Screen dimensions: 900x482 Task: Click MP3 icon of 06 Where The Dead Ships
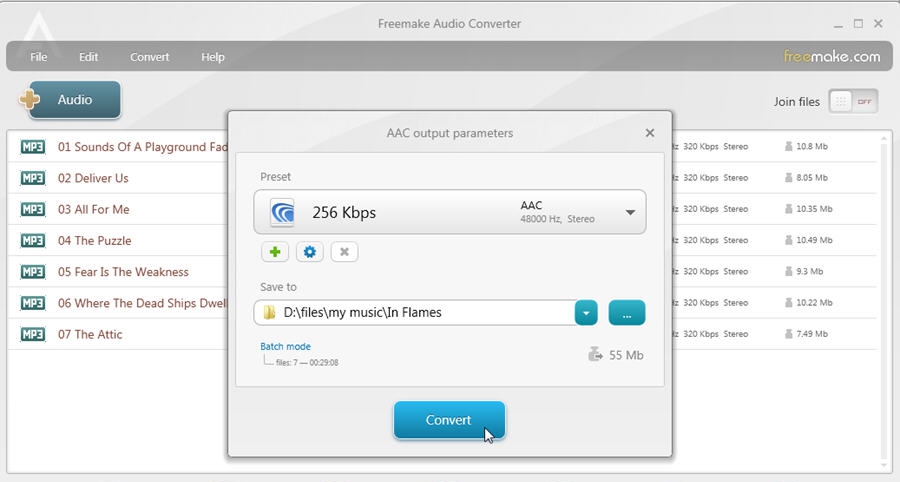[33, 303]
